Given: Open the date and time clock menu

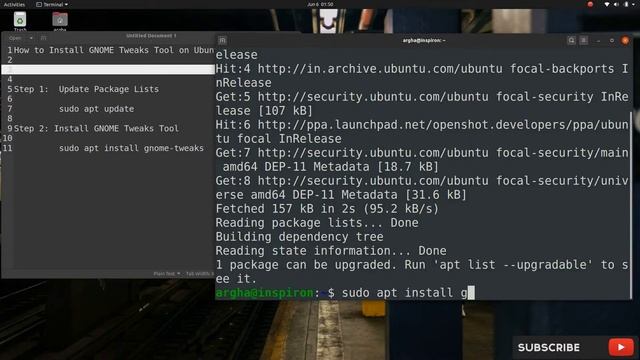Looking at the screenshot, I should point(320,4).
